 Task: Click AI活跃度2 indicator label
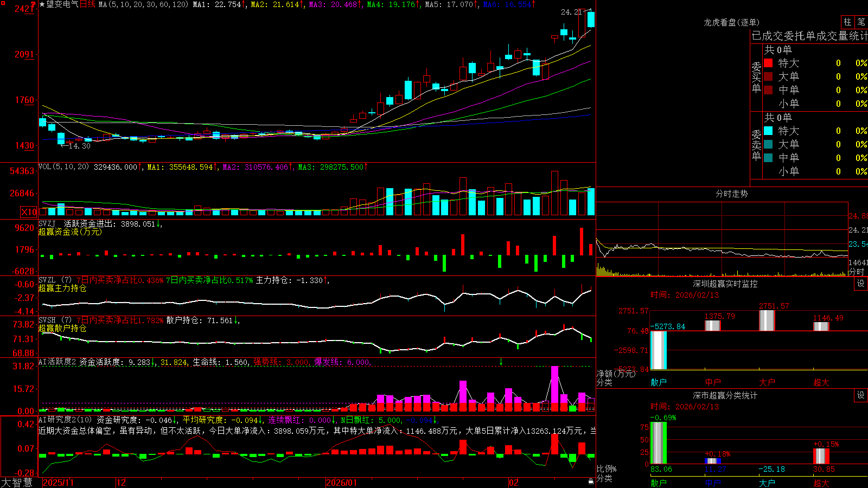(x=57, y=362)
